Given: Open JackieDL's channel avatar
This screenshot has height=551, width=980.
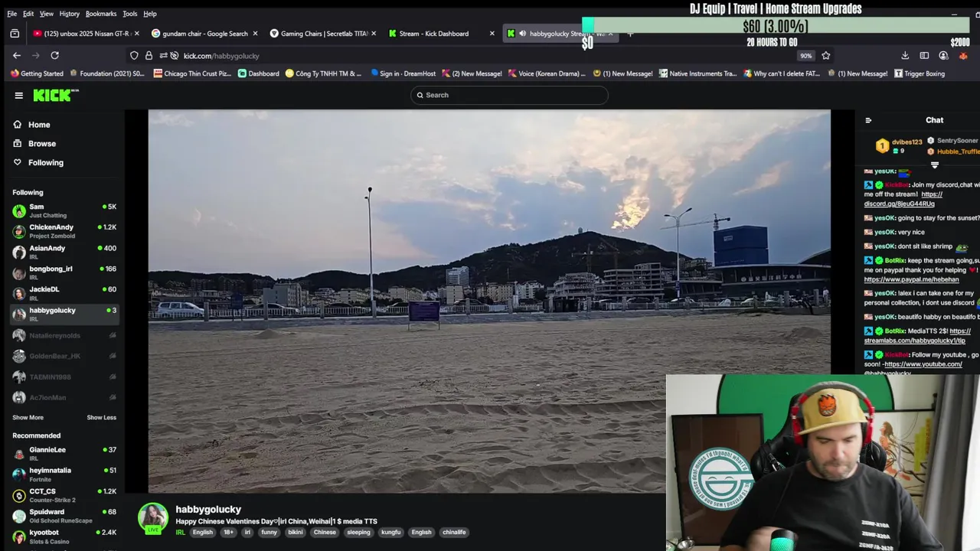Looking at the screenshot, I should pos(19,293).
